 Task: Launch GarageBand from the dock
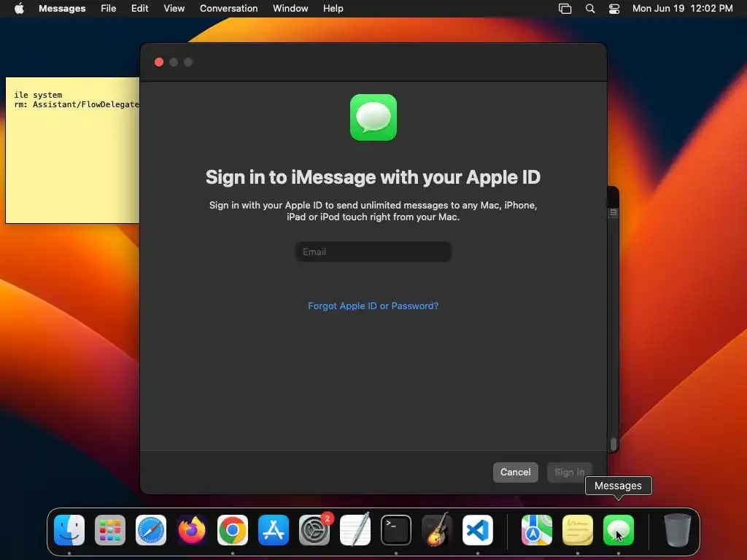tap(437, 530)
